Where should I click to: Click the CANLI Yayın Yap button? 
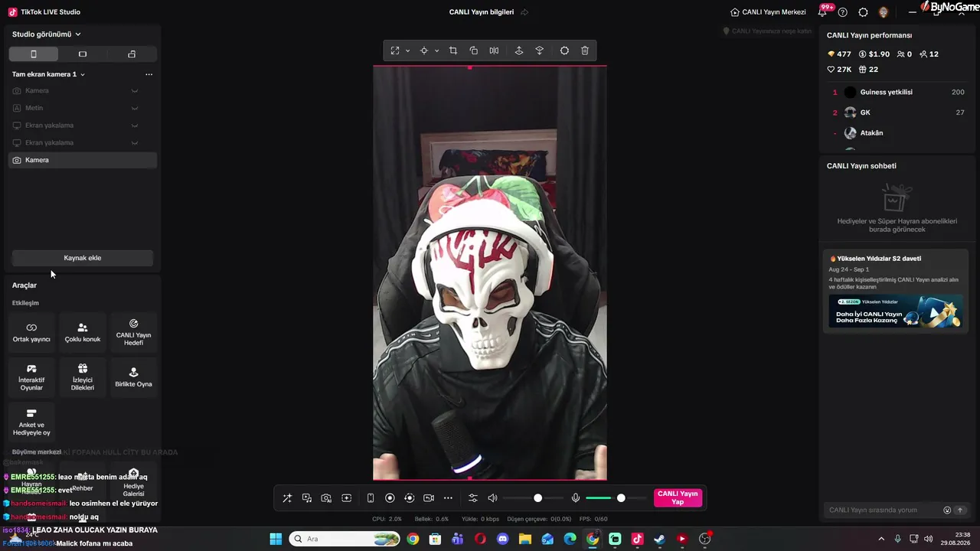click(x=678, y=498)
